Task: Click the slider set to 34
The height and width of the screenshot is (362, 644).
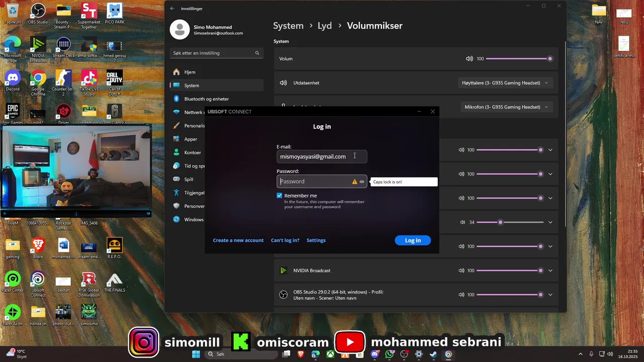Action: click(510, 222)
